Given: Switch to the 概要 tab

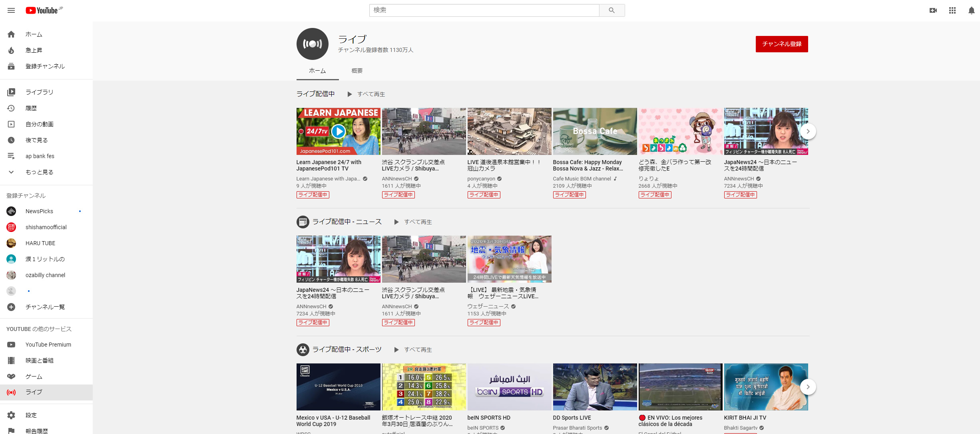Looking at the screenshot, I should 357,71.
